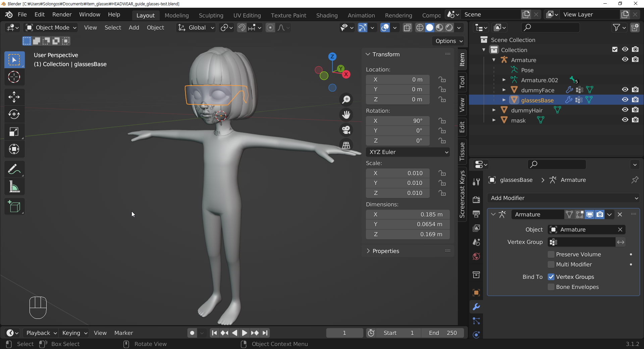Click Scale Z 0.010 field
644x349 pixels.
click(x=398, y=193)
